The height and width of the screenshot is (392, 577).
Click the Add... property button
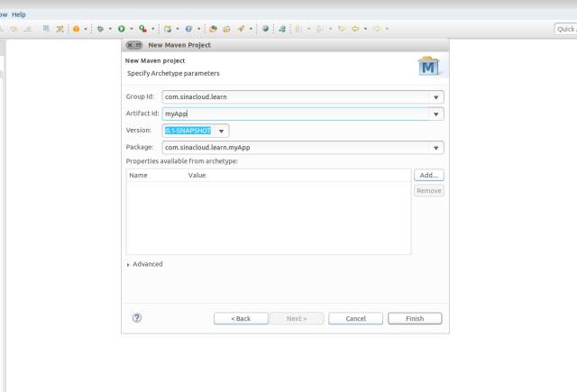click(x=429, y=175)
